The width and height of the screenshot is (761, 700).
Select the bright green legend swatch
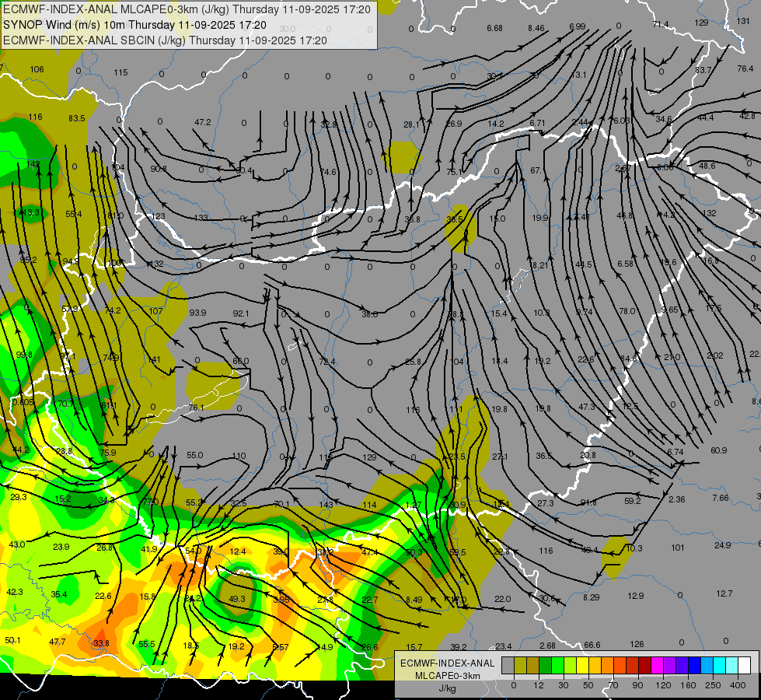pos(557,665)
